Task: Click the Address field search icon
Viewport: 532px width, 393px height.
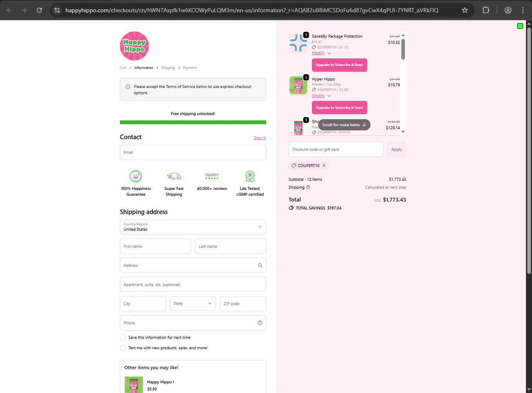Action: coord(260,265)
